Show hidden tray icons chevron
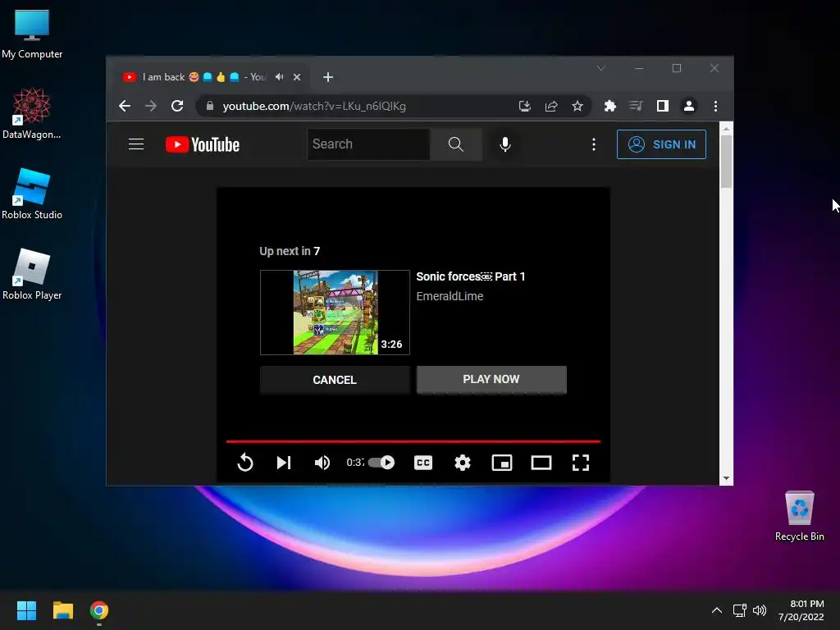Viewport: 840px width, 630px height. coord(717,610)
